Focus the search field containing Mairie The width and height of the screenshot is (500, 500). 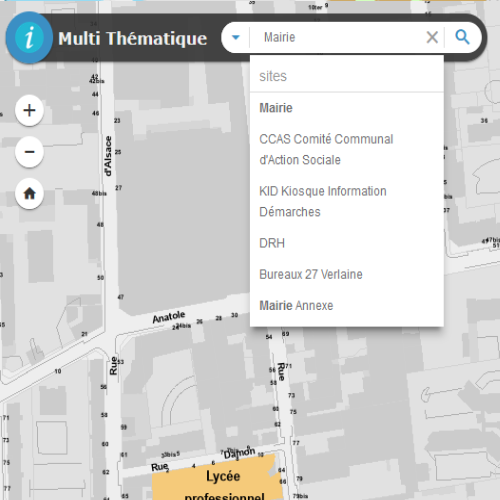click(337, 37)
